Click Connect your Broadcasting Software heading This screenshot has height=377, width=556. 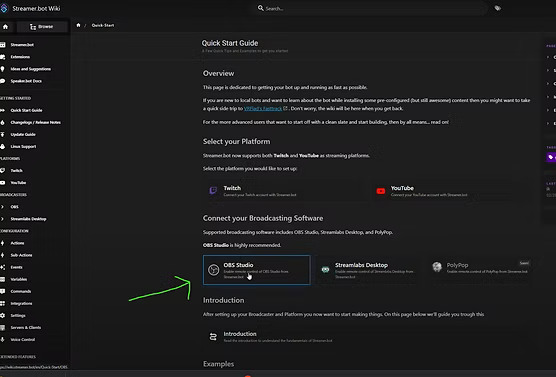coord(263,218)
